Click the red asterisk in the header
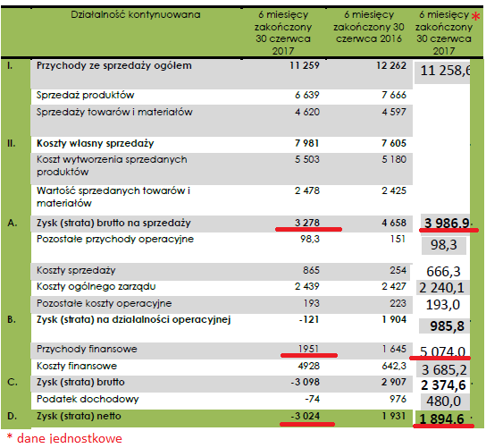The width and height of the screenshot is (486, 448). [476, 16]
